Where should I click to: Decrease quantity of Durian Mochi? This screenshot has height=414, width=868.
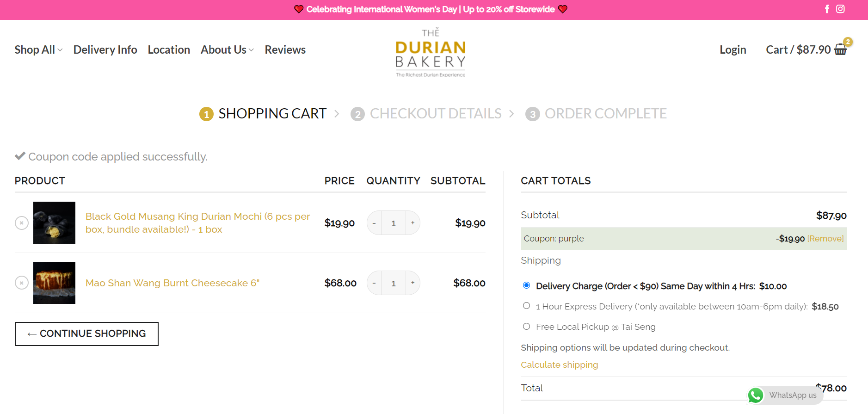[x=374, y=223]
